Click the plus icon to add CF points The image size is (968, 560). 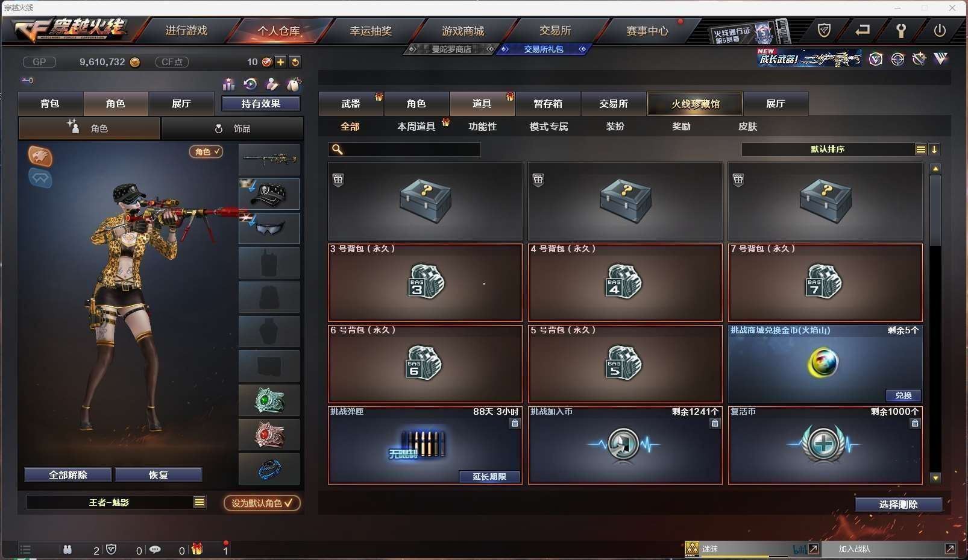pos(281,61)
